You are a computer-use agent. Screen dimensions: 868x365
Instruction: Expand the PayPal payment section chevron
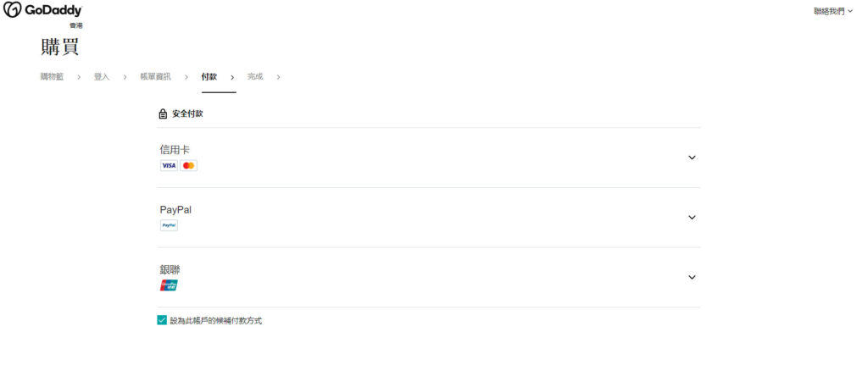(692, 218)
